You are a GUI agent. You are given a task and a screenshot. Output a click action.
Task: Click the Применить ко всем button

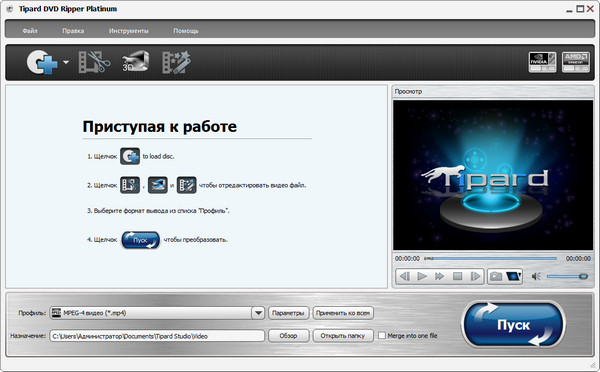[x=343, y=313]
